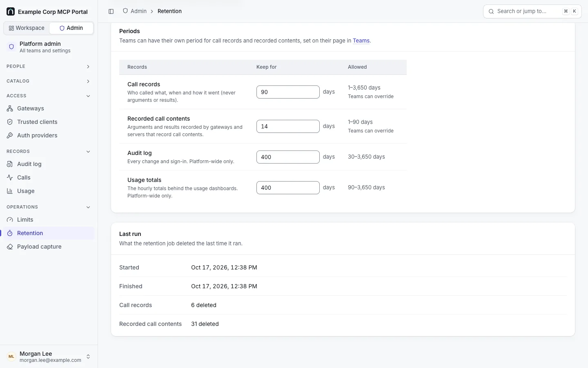Go to Auth providers
The image size is (588, 368).
[x=49, y=135]
